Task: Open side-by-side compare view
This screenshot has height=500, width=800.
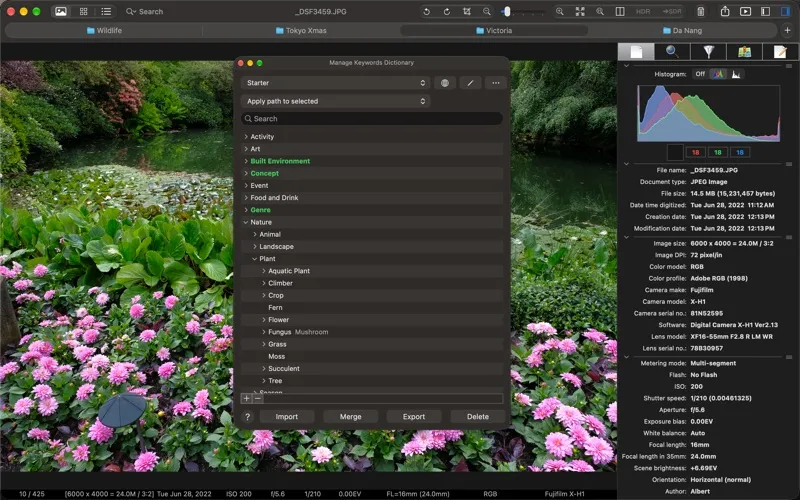Action: pyautogui.click(x=620, y=11)
